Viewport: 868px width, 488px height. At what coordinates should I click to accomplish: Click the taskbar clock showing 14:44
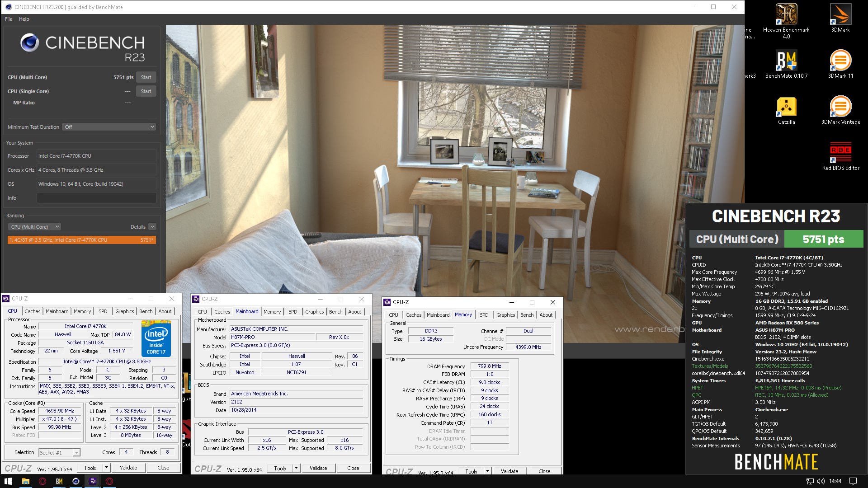pyautogui.click(x=835, y=481)
